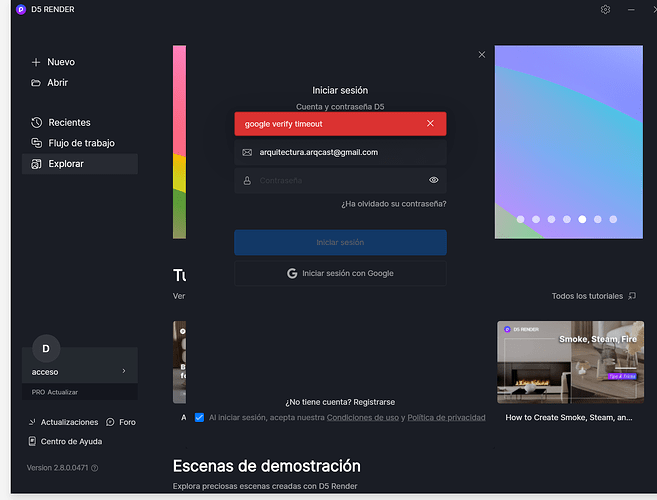Focus the Contraseña password field

coord(340,181)
